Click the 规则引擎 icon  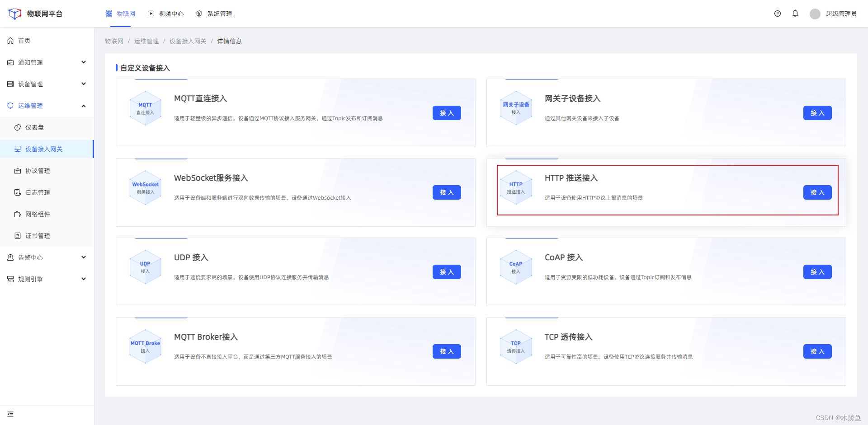pyautogui.click(x=10, y=279)
